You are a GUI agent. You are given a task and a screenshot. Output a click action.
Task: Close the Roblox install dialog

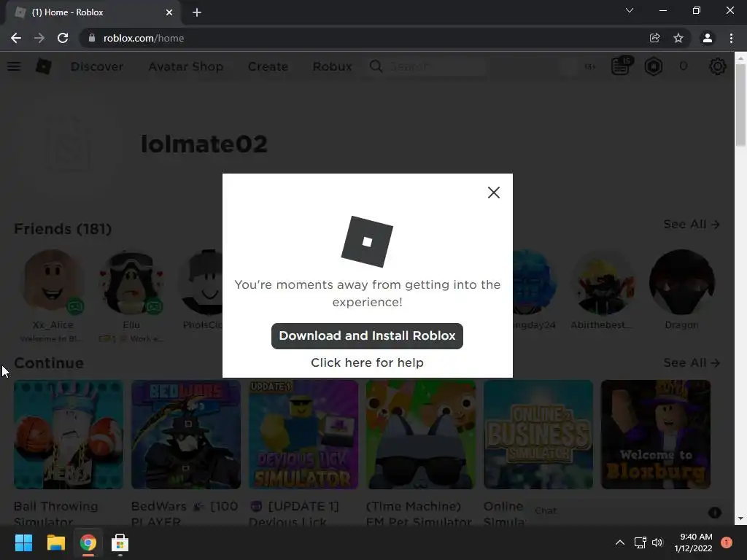click(494, 192)
